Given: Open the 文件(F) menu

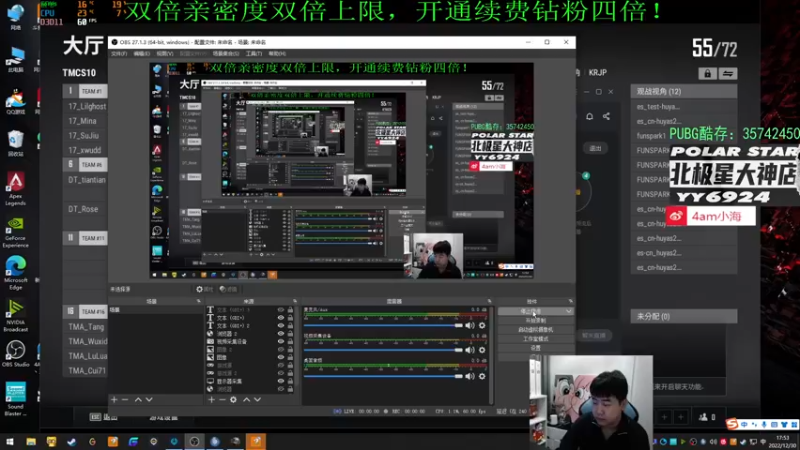Looking at the screenshot, I should pyautogui.click(x=119, y=54).
